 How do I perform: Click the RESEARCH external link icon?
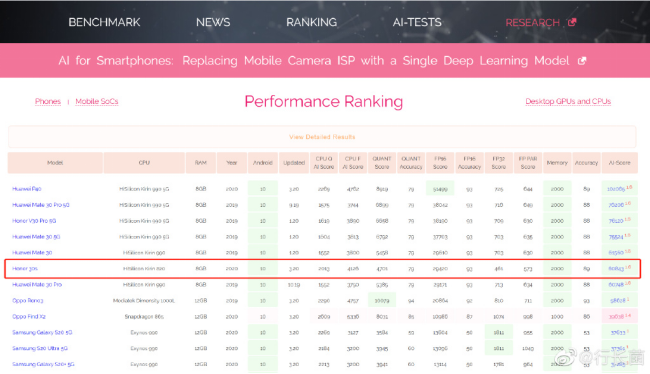(572, 22)
